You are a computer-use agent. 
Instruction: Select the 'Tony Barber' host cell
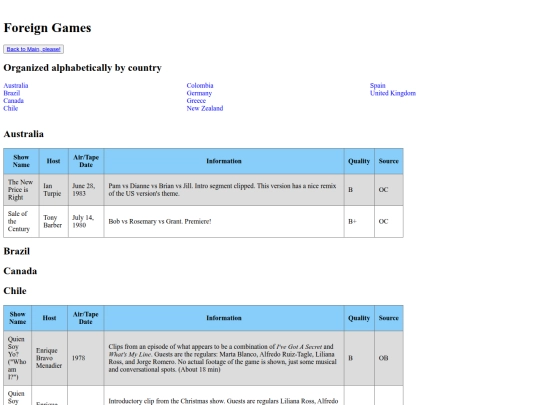coord(54,221)
